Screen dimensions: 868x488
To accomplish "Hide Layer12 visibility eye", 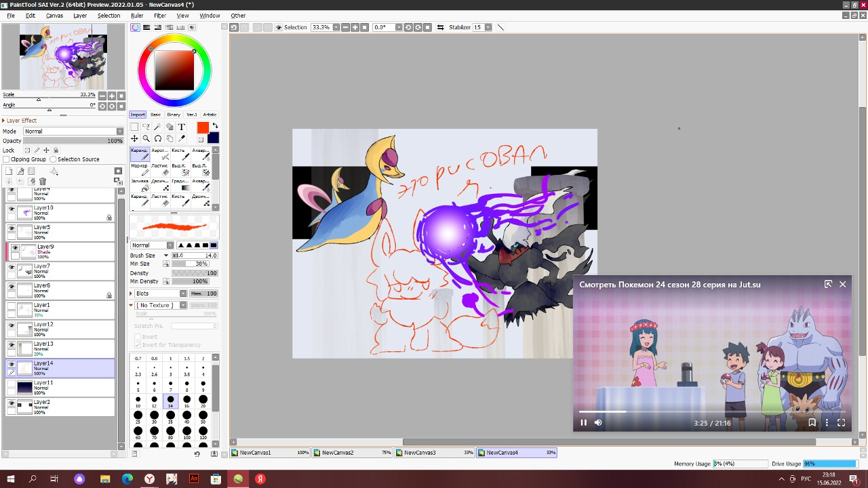I will tap(11, 327).
